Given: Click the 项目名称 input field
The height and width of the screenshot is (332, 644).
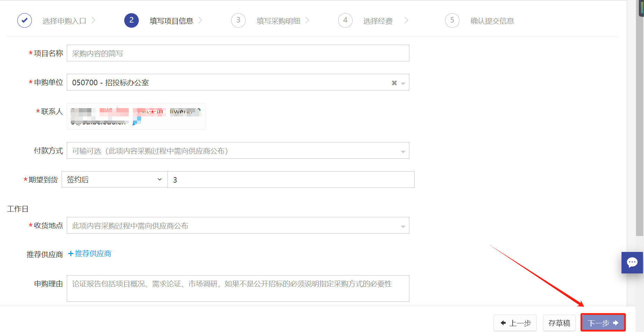Looking at the screenshot, I should (x=238, y=53).
